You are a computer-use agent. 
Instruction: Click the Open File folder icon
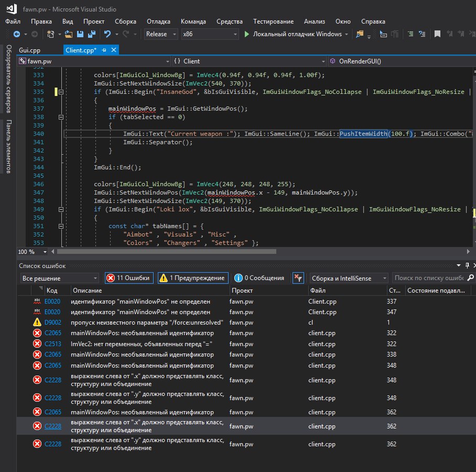pyautogui.click(x=69, y=34)
